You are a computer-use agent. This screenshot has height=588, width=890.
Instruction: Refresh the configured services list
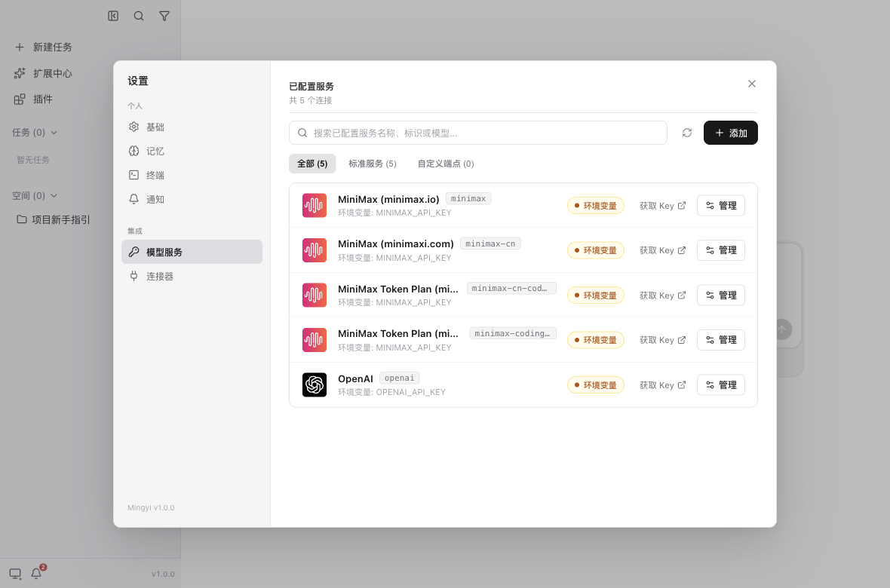[x=687, y=133]
